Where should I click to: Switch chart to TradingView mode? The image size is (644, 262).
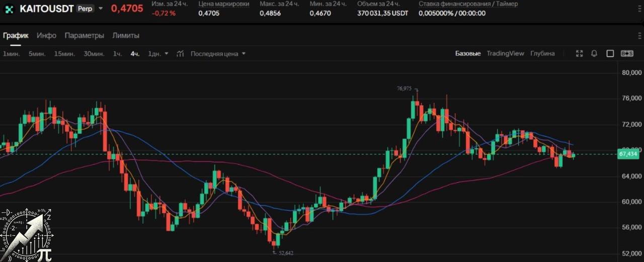pos(505,53)
